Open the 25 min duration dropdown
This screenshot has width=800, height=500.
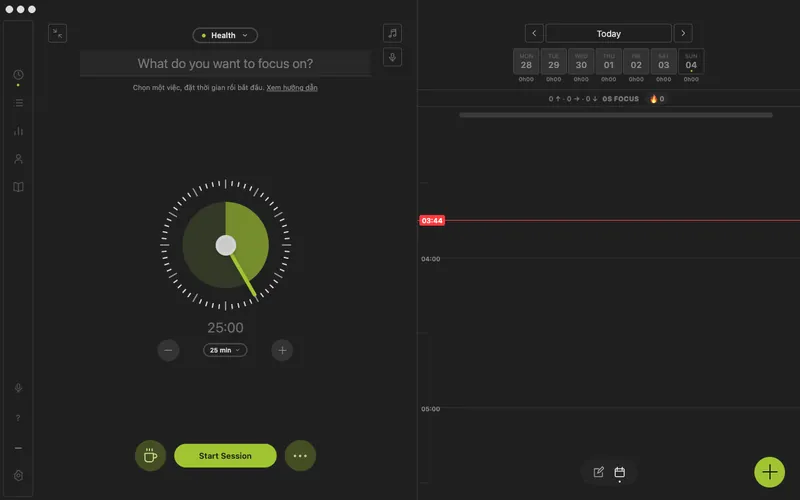(225, 350)
